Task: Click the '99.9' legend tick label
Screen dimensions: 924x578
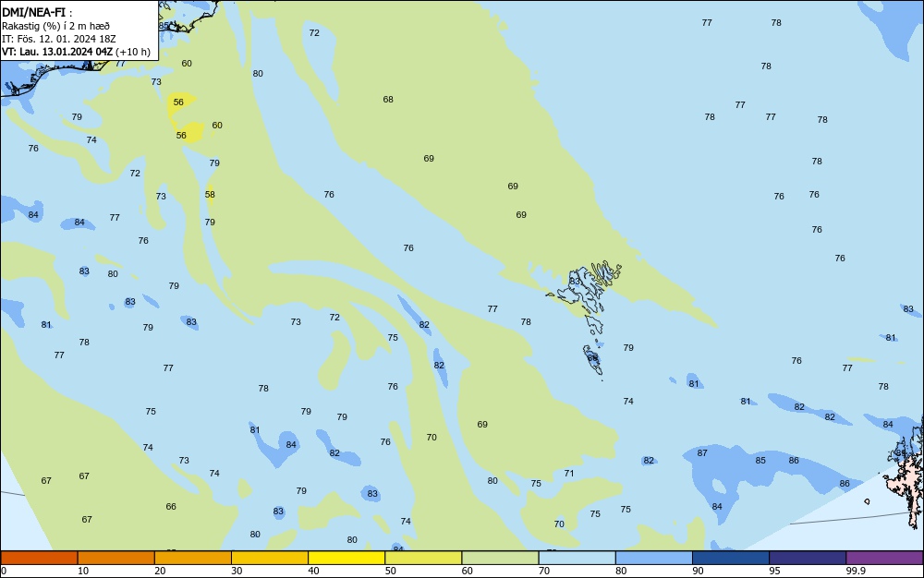Action: tap(856, 571)
